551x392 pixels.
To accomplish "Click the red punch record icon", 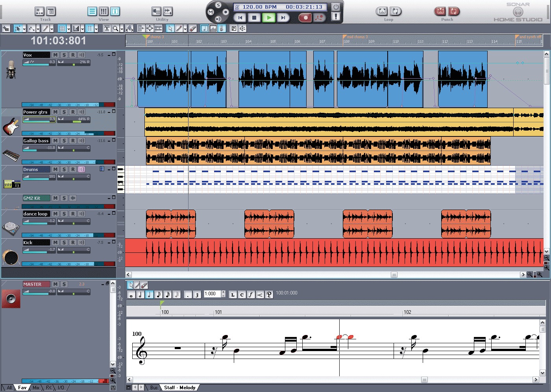I will coord(440,11).
